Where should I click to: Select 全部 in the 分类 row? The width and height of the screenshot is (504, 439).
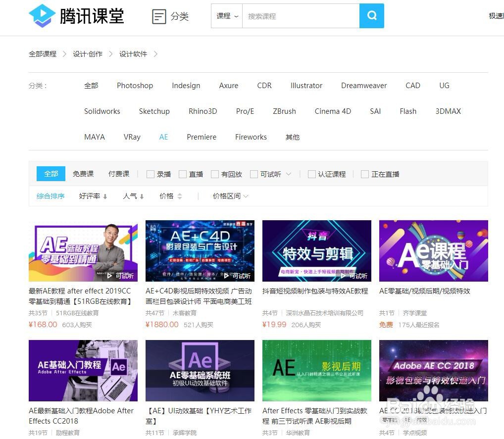[91, 86]
